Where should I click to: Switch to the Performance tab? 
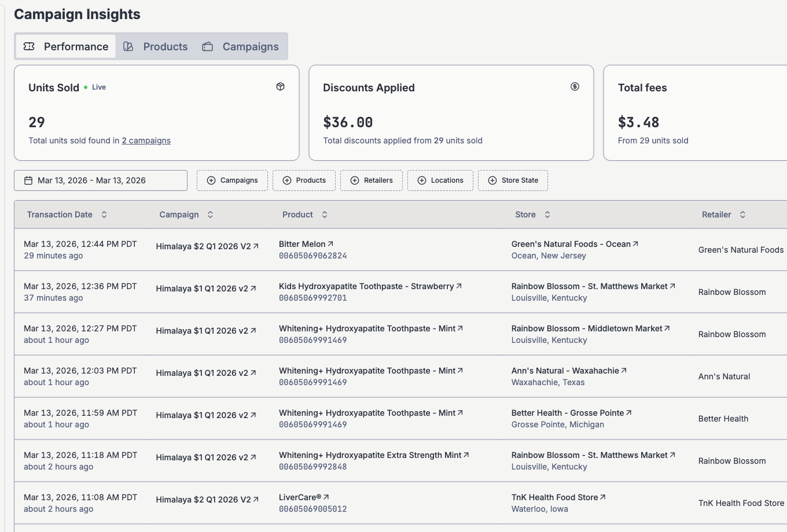click(x=65, y=46)
